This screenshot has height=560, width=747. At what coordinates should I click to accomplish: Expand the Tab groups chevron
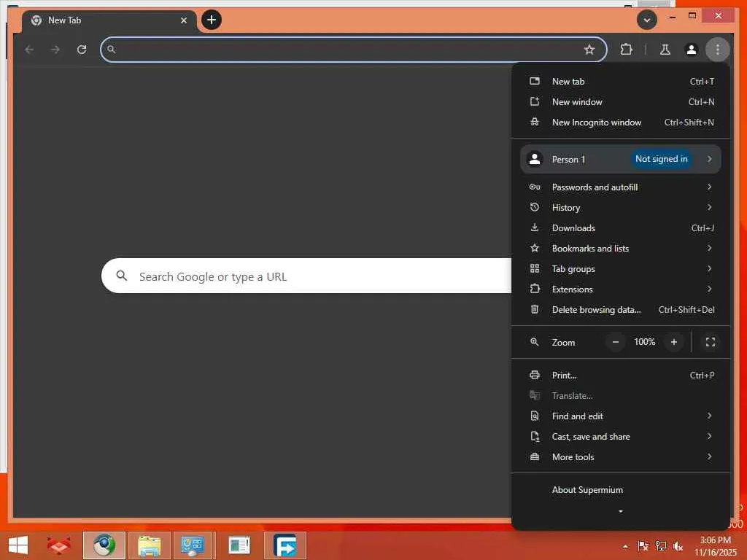tap(709, 268)
